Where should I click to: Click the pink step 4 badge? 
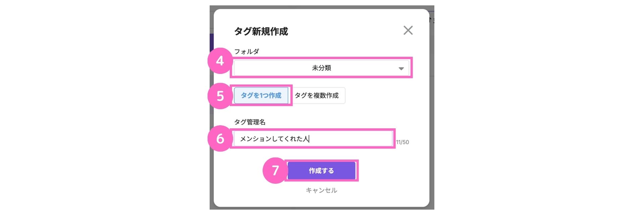[220, 61]
